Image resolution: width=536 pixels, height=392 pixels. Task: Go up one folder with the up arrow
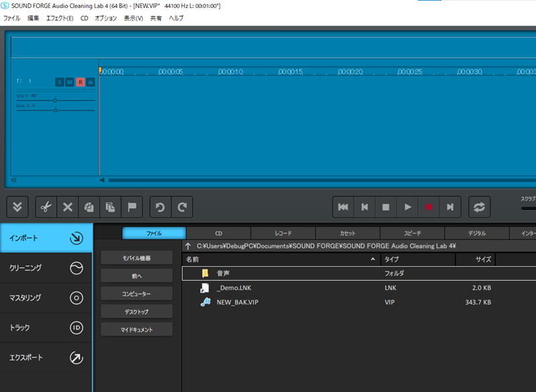tap(188, 246)
